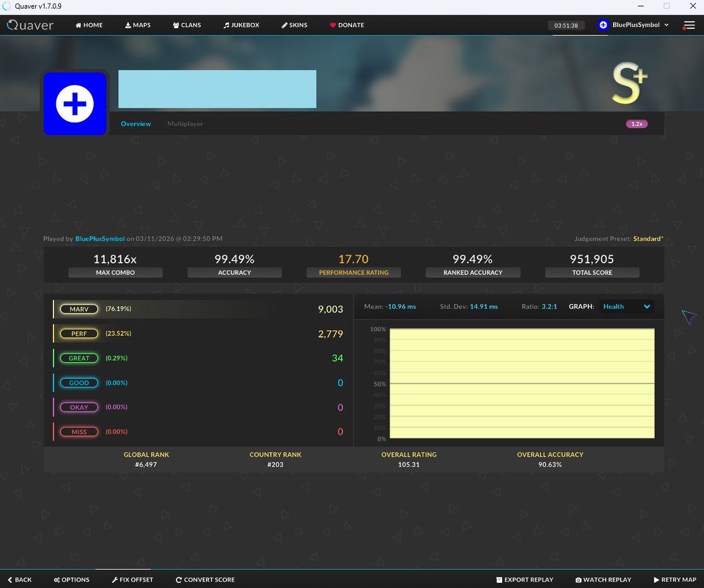This screenshot has width=704, height=588.
Task: Open the CLANS section
Action: coord(187,25)
